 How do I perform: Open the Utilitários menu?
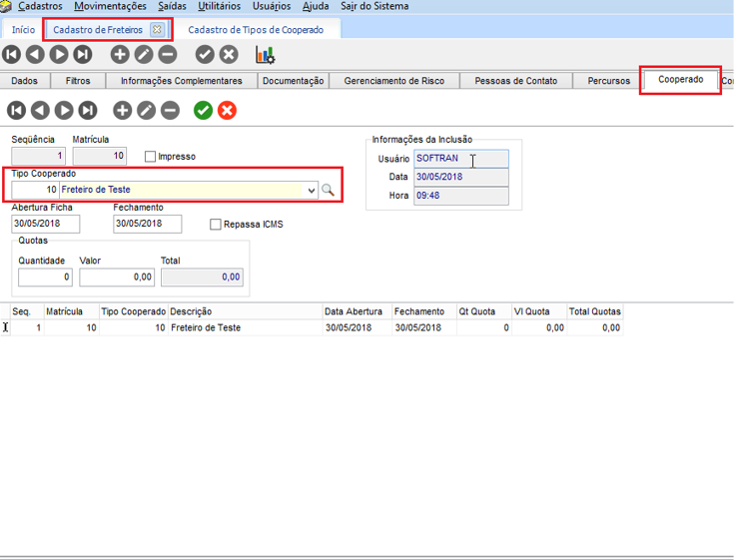coord(218,6)
